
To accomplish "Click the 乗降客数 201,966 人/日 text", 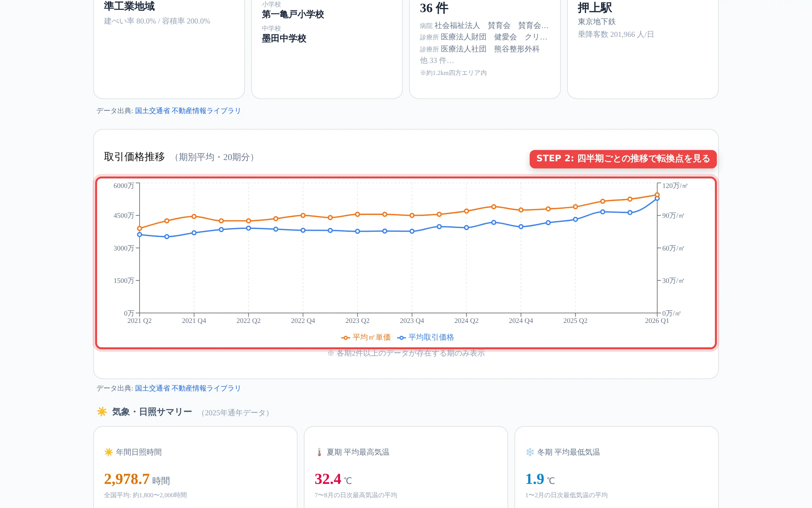I will 616,35.
